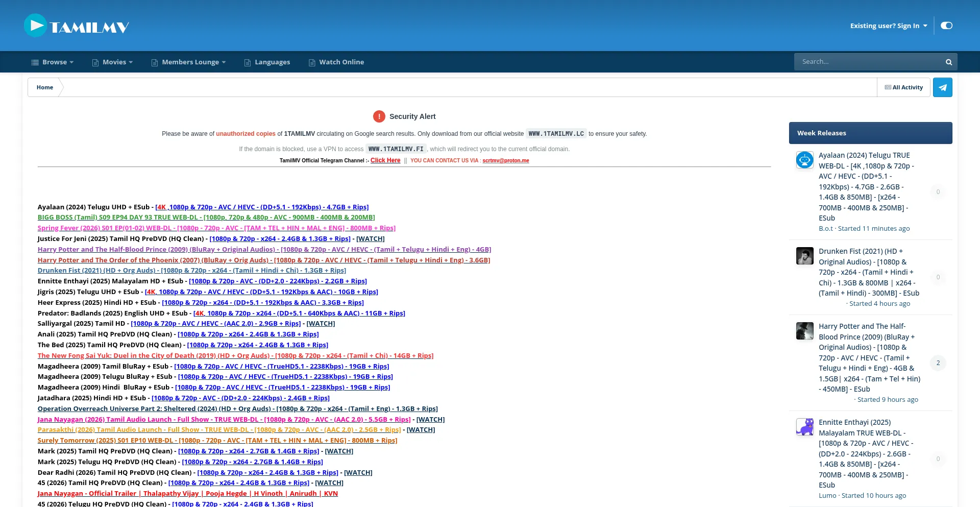The height and width of the screenshot is (507, 980).
Task: Click the TamilMV play logo icon
Action: pyautogui.click(x=35, y=26)
